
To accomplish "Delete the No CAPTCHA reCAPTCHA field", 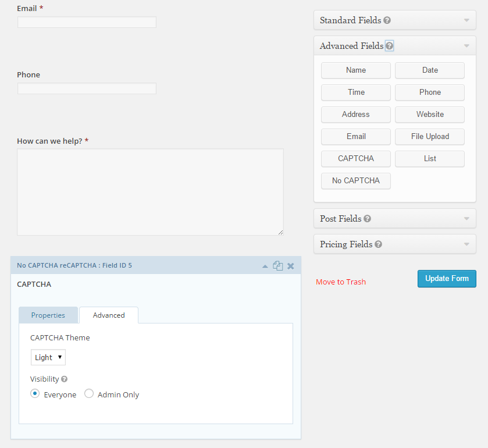I will point(291,266).
